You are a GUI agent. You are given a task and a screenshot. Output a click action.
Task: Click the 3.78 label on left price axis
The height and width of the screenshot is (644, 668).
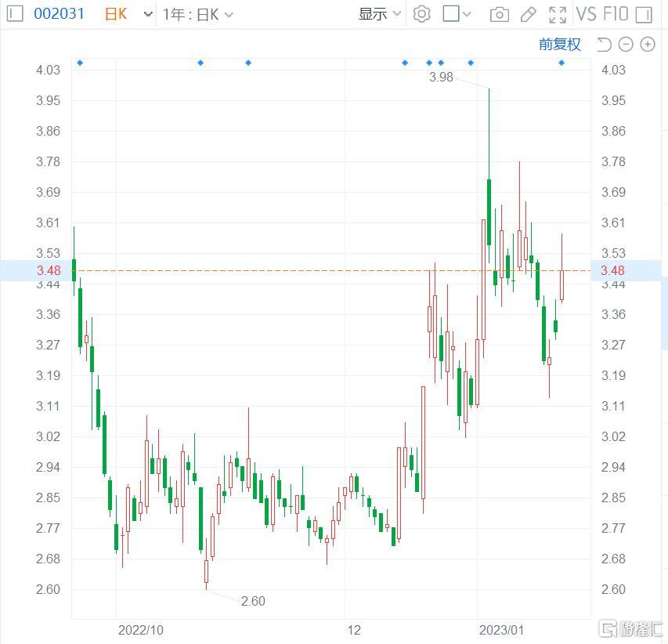[x=48, y=161]
